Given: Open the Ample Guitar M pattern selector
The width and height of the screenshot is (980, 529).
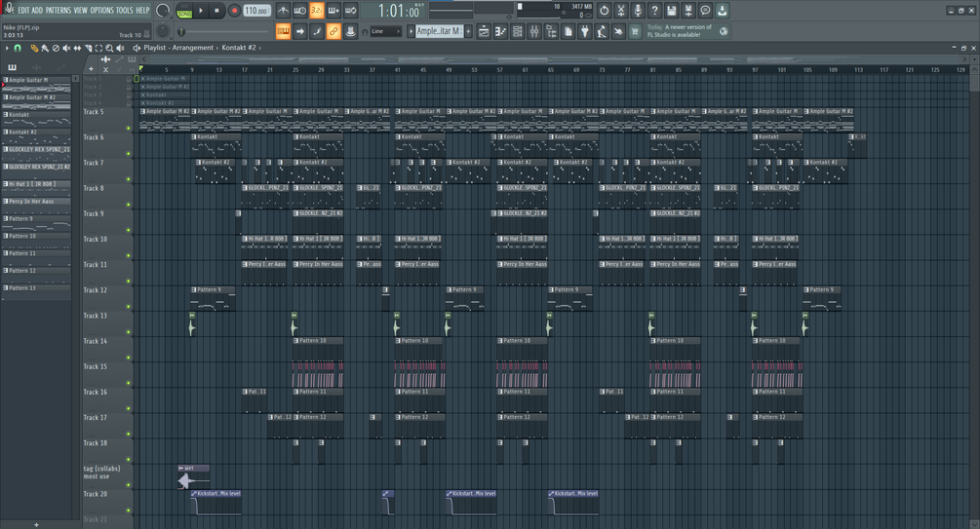Looking at the screenshot, I should [440, 31].
